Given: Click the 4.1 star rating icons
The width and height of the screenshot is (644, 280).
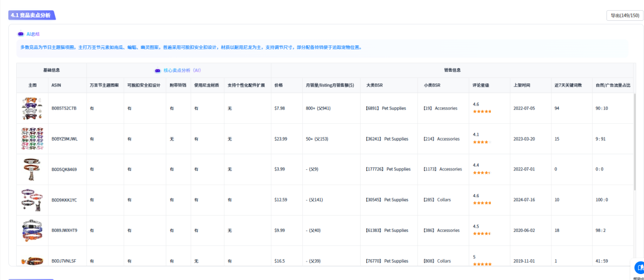Looking at the screenshot, I should (x=481, y=142).
